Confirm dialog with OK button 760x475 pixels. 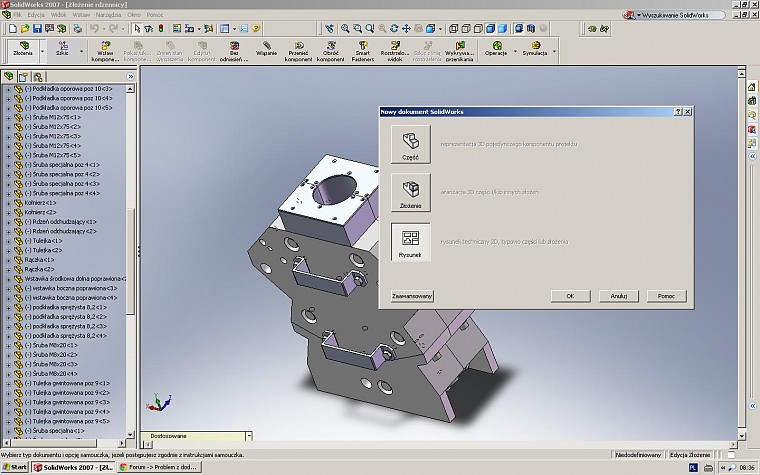(570, 296)
